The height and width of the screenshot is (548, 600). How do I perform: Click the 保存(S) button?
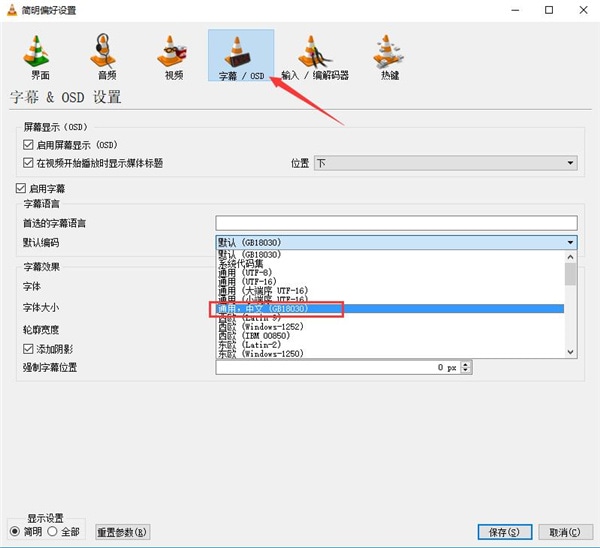[x=504, y=532]
